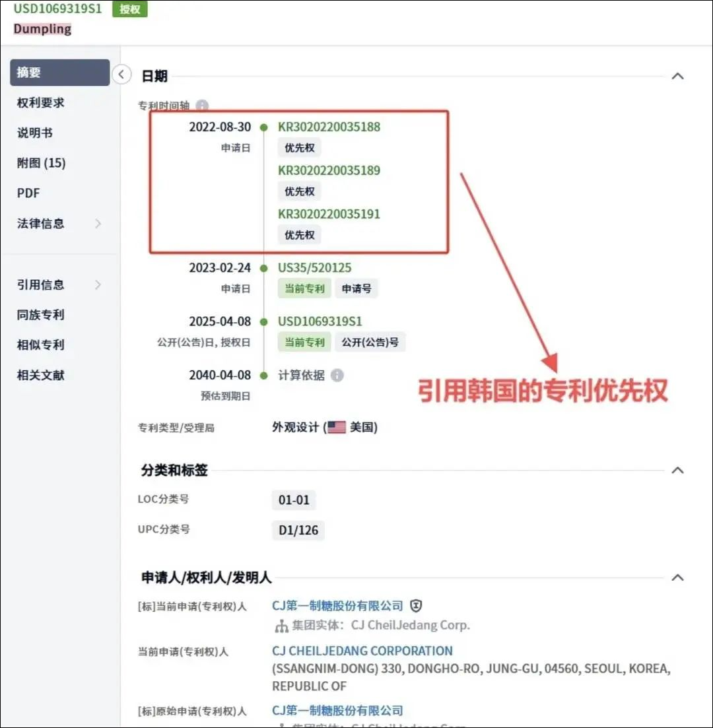The width and height of the screenshot is (713, 728).
Task: Click the UPC classification D1/126 tag
Action: click(298, 530)
